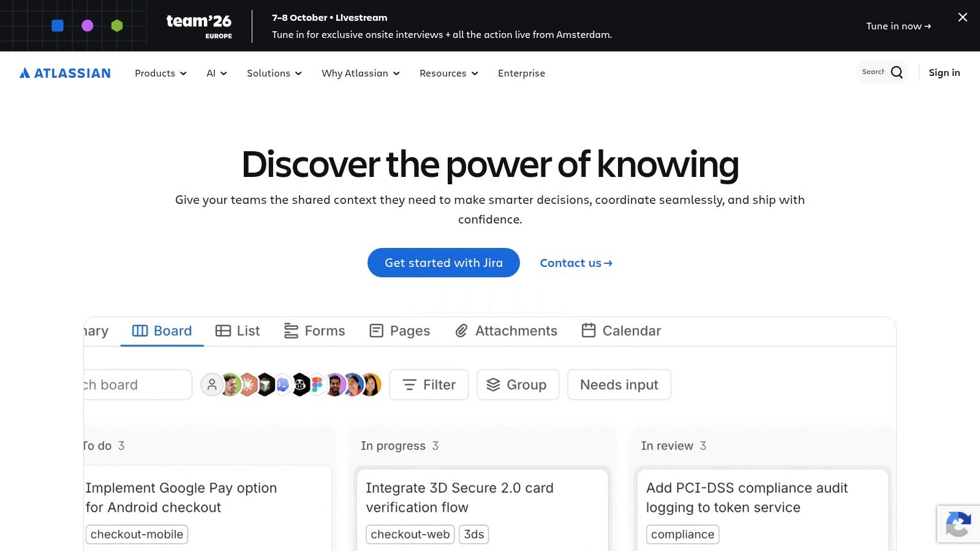Expand the Solutions menu
Image resolution: width=980 pixels, height=551 pixels.
tap(274, 73)
